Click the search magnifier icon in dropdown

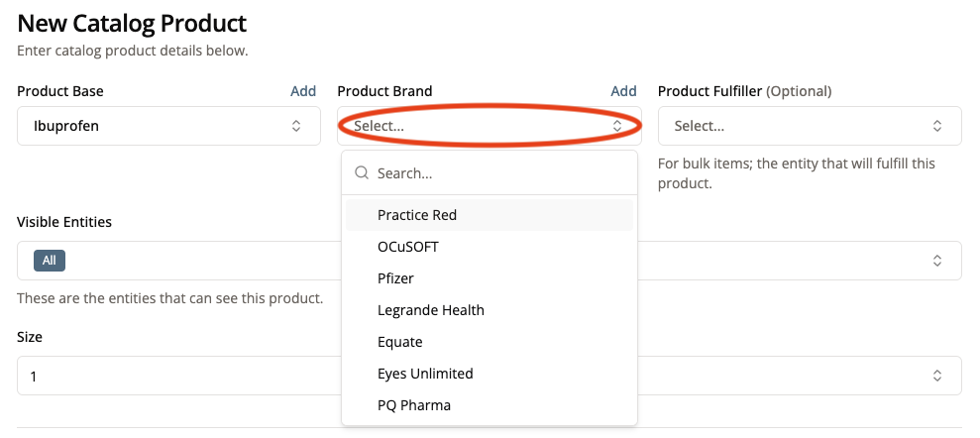tap(362, 172)
